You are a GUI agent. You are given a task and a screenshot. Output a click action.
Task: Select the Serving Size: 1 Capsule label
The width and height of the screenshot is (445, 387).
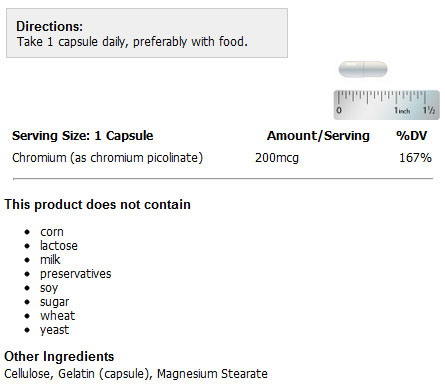83,136
